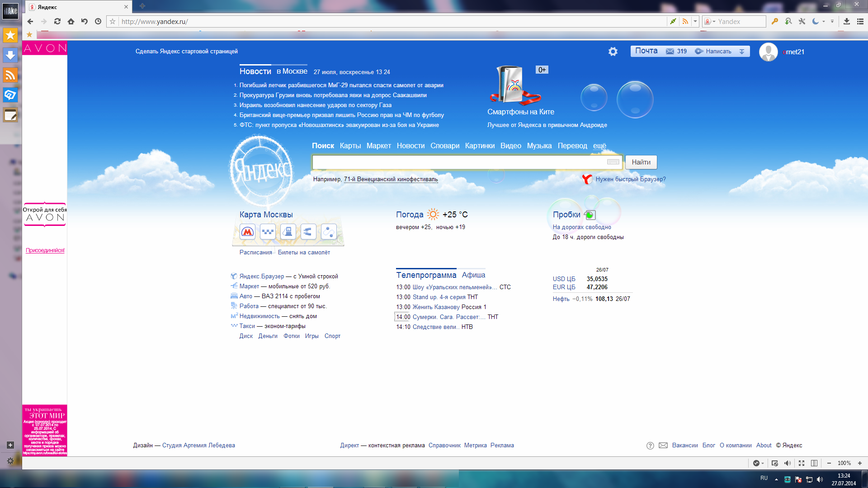Screen dimensions: 868x488
Task: Expand the mail panel arrow next to Написать
Action: (x=742, y=52)
